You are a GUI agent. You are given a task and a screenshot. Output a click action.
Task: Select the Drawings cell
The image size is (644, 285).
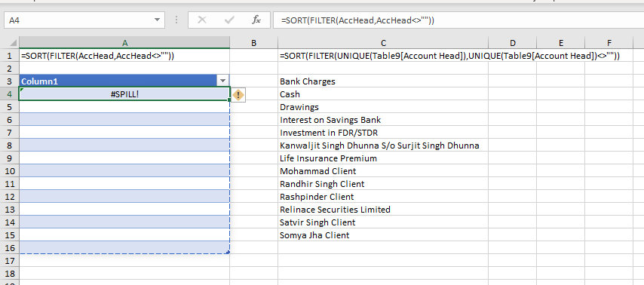[x=383, y=107]
